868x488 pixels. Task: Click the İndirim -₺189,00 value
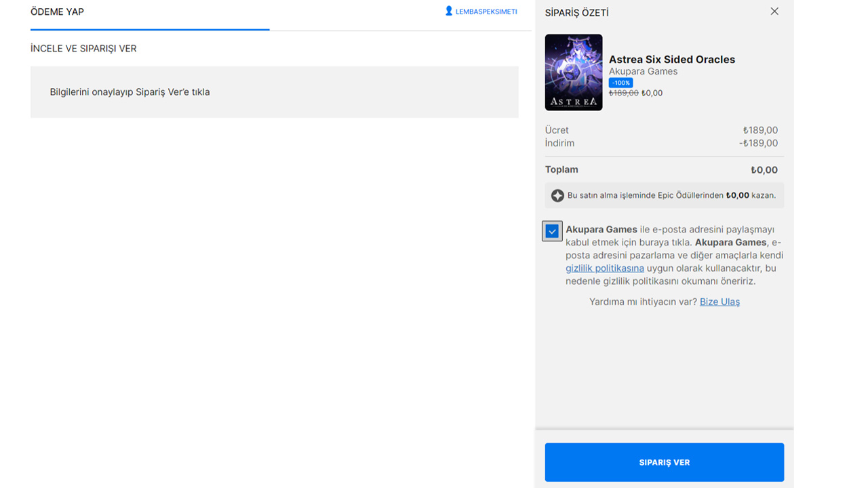758,143
